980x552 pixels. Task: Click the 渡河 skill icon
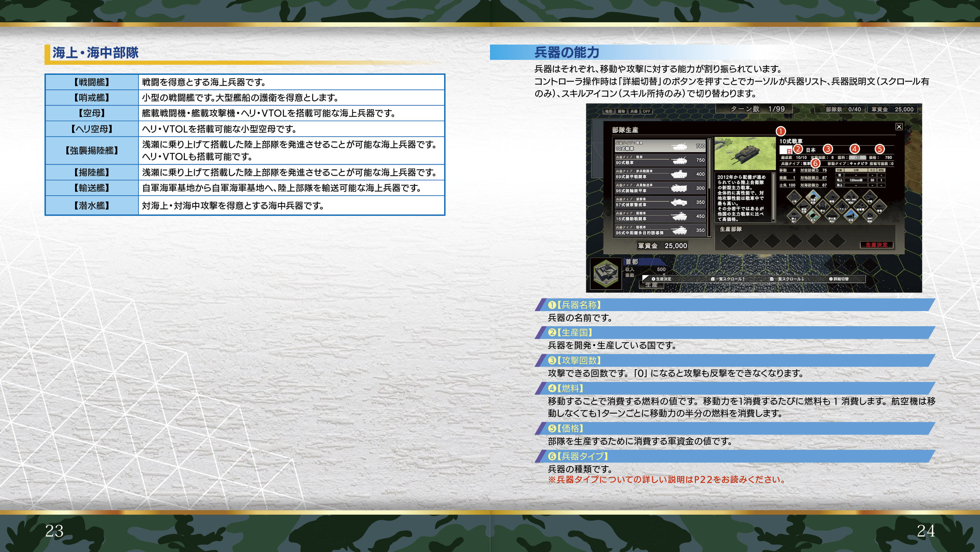pyautogui.click(x=813, y=216)
